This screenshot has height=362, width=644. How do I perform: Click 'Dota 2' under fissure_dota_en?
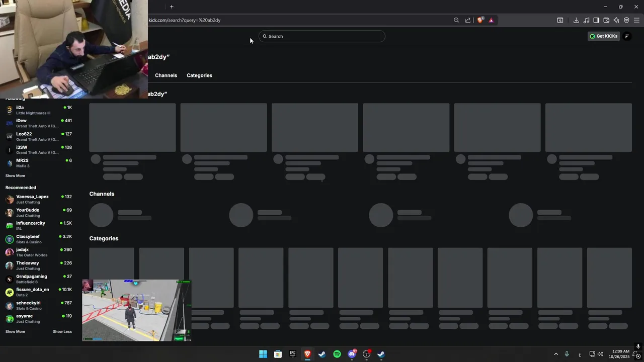[22, 295]
